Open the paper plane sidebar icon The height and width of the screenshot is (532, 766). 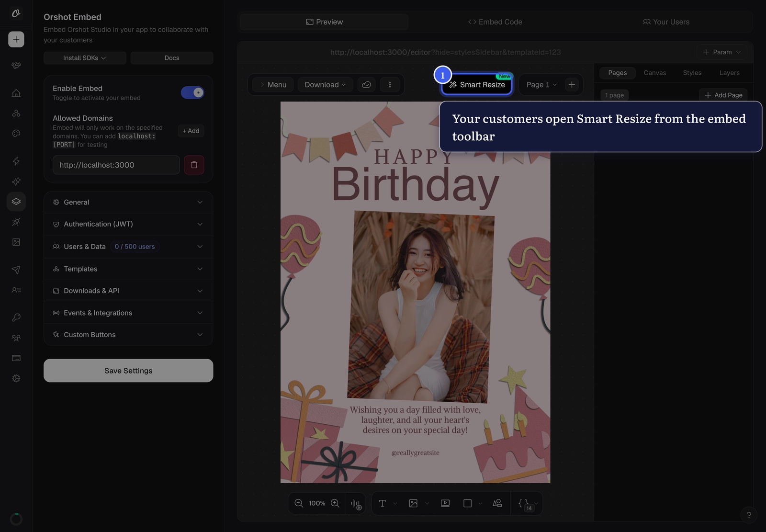(x=16, y=270)
